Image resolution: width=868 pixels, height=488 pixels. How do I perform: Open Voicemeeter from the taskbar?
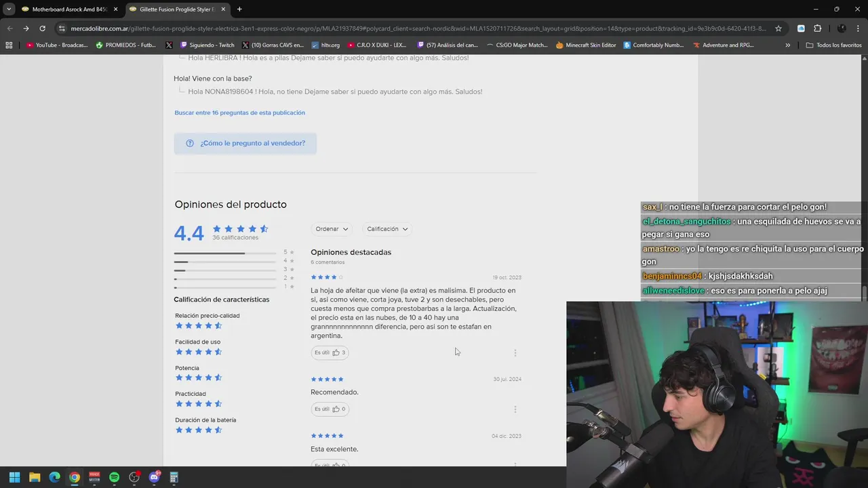pyautogui.click(x=94, y=477)
